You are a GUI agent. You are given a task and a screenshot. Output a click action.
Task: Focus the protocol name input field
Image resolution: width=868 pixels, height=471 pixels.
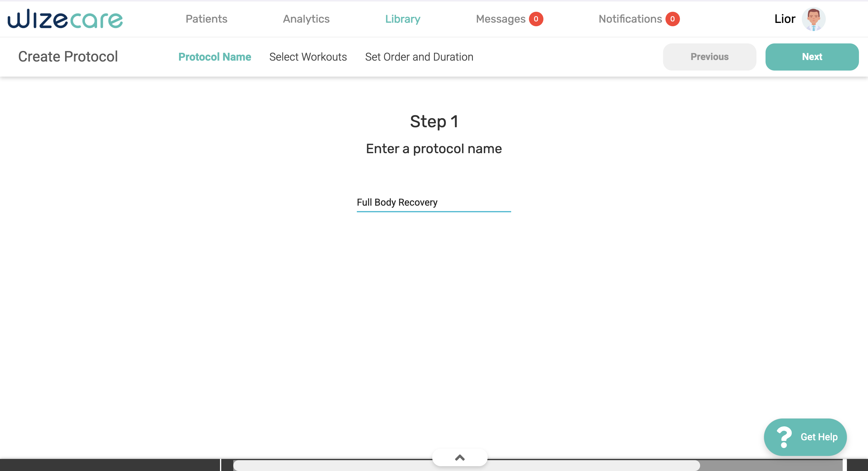pyautogui.click(x=433, y=202)
